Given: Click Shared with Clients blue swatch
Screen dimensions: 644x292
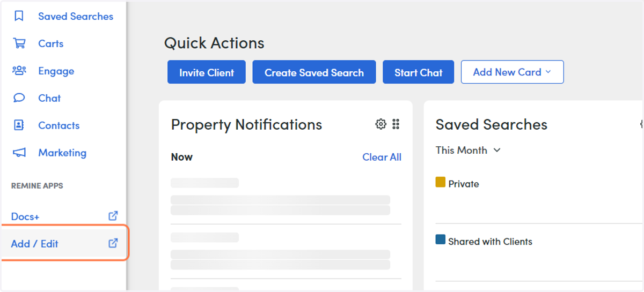Looking at the screenshot, I should [441, 240].
